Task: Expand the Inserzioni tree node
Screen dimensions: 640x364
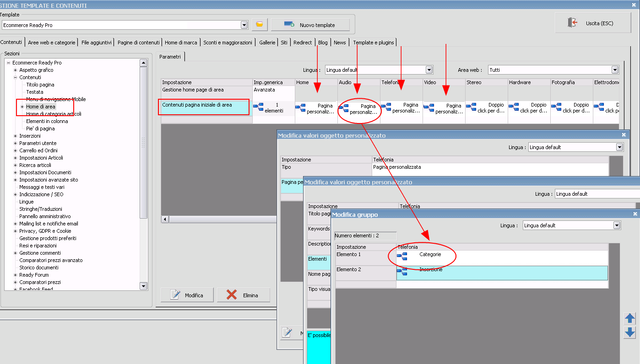Action: 15,136
